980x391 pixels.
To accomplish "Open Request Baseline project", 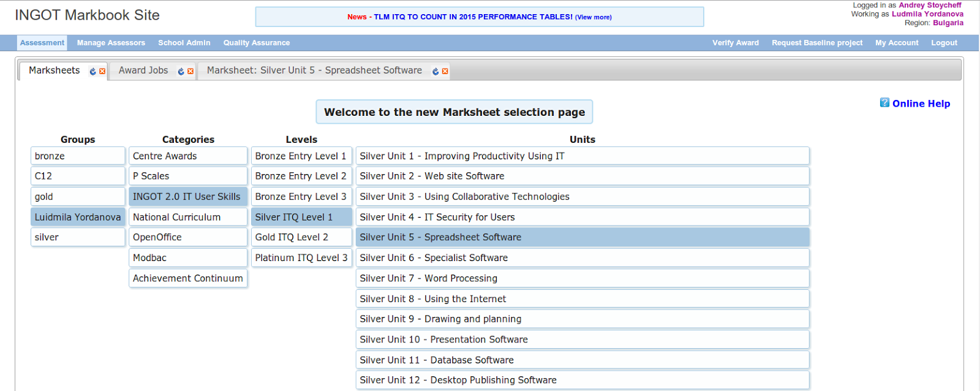I will 817,43.
